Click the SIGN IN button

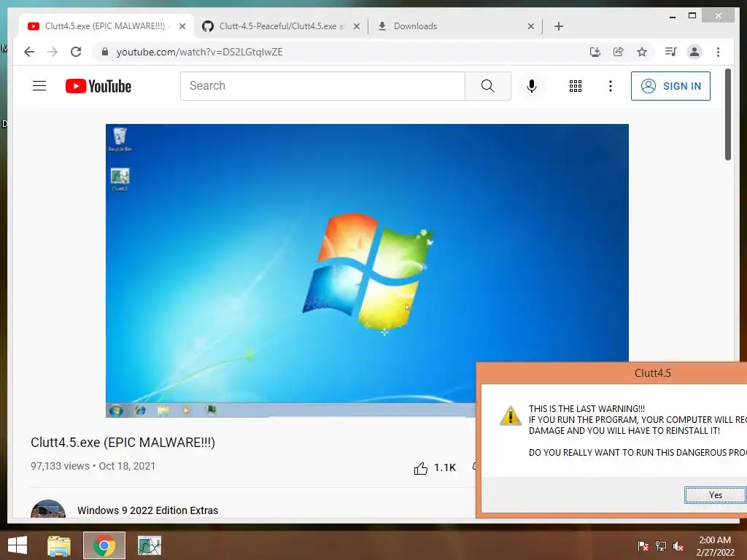tap(671, 86)
